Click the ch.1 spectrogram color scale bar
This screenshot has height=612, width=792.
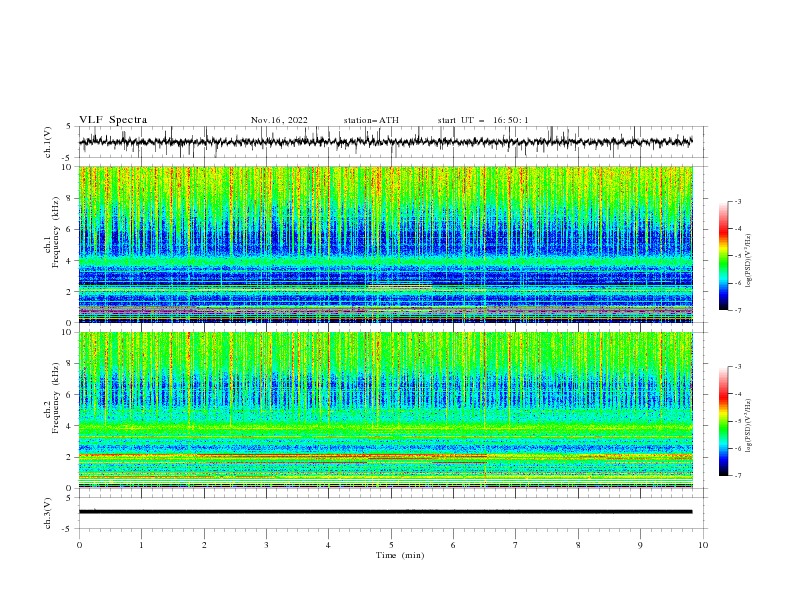pyautogui.click(x=723, y=256)
